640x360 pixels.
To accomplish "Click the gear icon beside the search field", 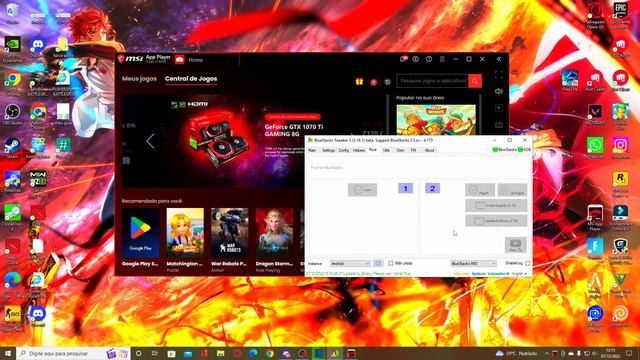I will pos(387,82).
